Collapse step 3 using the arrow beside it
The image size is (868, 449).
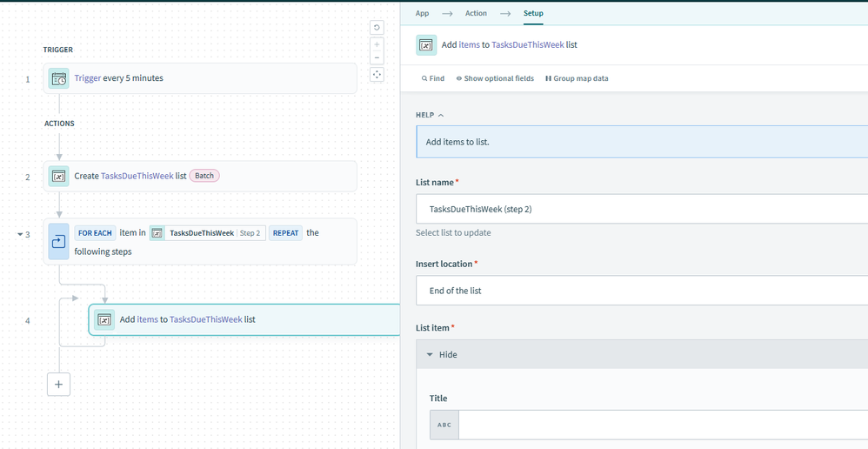[x=20, y=234]
